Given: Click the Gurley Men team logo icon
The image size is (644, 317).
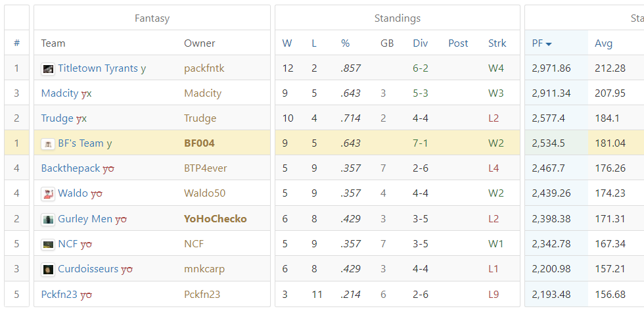Looking at the screenshot, I should (x=48, y=220).
